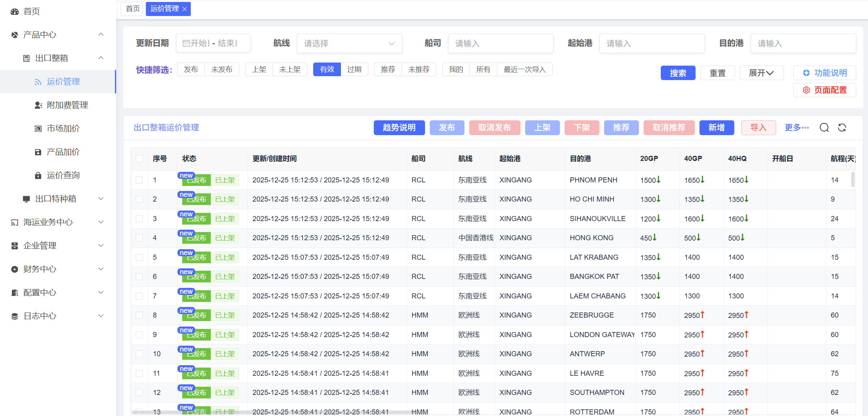Click the gear icon in 页面配置
The height and width of the screenshot is (416, 868).
806,90
